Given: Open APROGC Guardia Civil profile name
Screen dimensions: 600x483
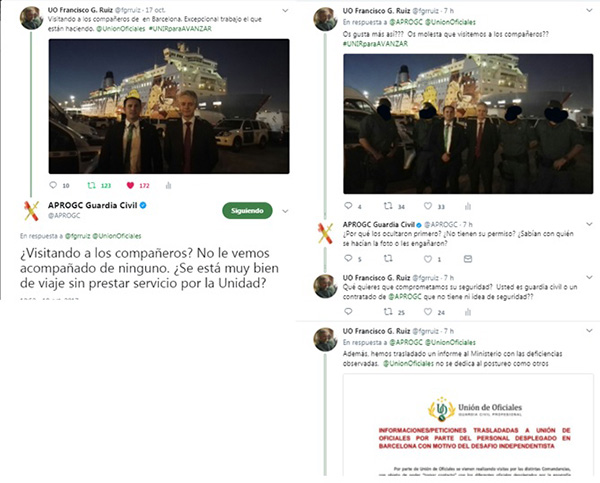Looking at the screenshot, I should click(x=92, y=206).
